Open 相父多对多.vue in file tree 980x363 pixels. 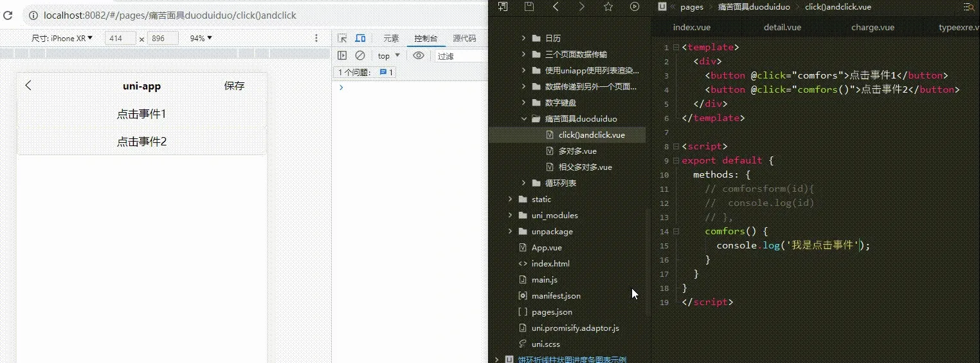[585, 167]
